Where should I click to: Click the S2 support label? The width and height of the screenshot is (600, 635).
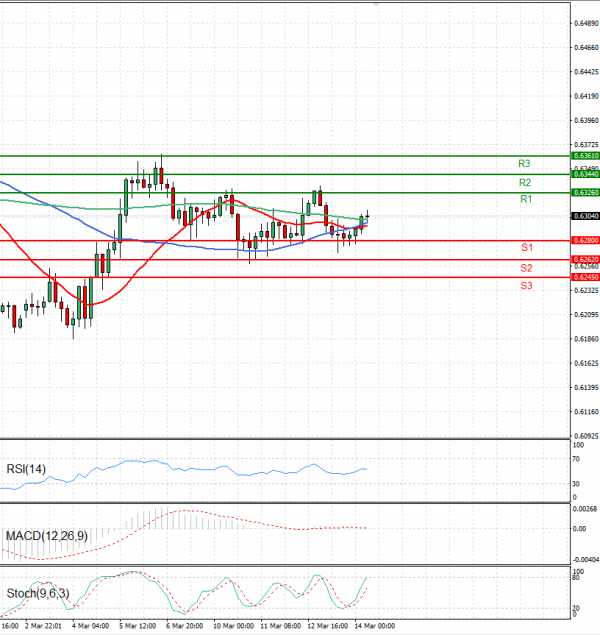[x=525, y=268]
